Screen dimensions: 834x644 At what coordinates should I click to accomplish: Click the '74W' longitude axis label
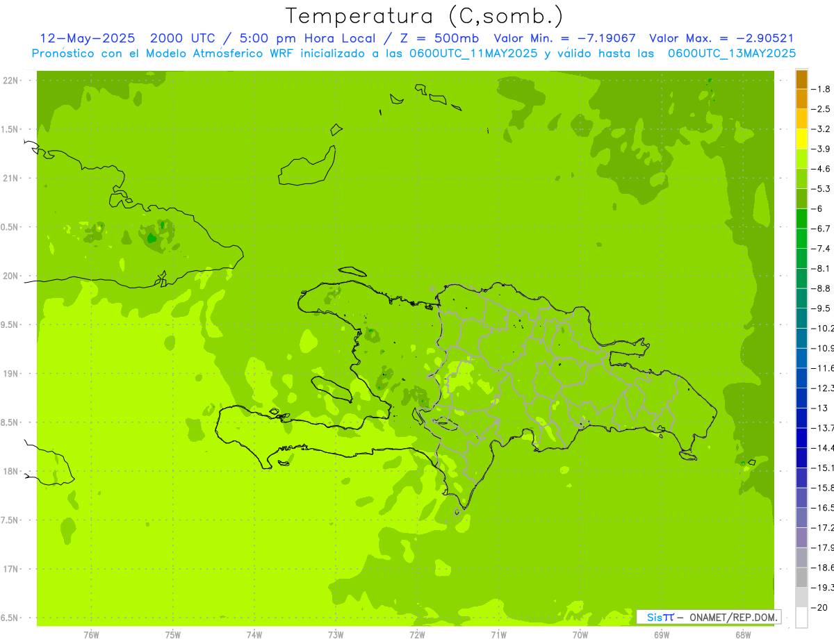click(254, 635)
